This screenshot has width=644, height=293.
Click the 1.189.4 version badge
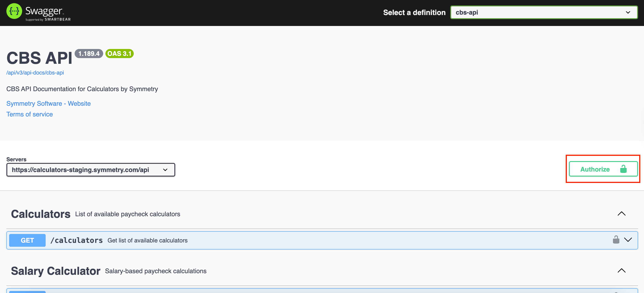click(x=89, y=54)
